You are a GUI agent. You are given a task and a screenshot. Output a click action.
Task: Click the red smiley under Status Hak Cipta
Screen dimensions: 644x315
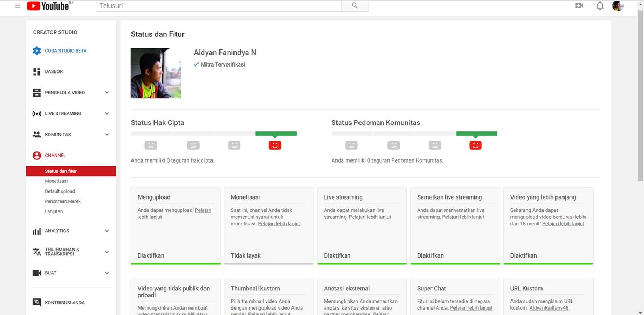click(275, 145)
